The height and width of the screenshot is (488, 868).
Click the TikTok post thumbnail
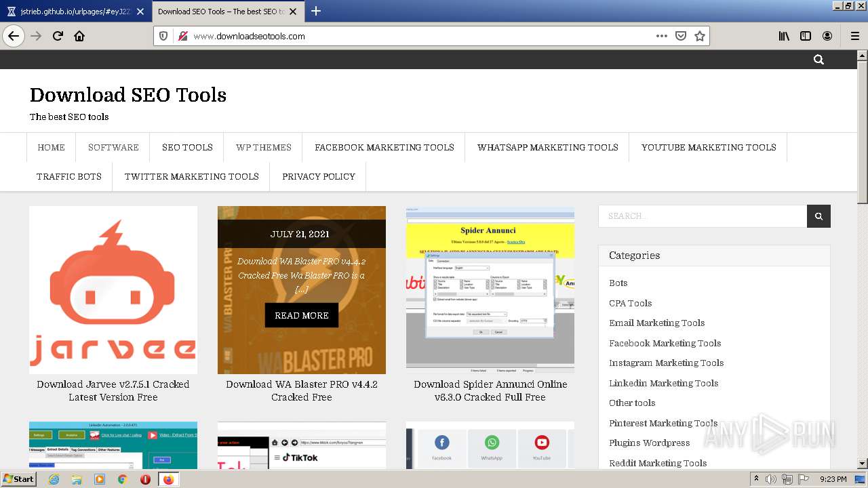point(302,445)
